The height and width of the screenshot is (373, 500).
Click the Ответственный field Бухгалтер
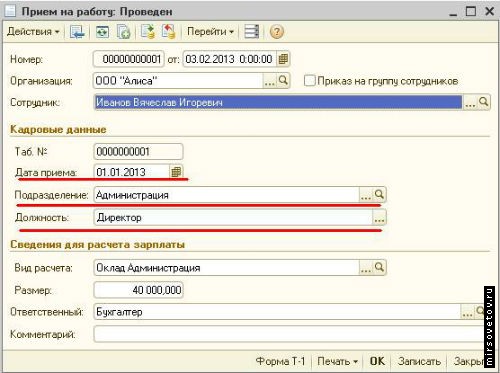point(277,312)
